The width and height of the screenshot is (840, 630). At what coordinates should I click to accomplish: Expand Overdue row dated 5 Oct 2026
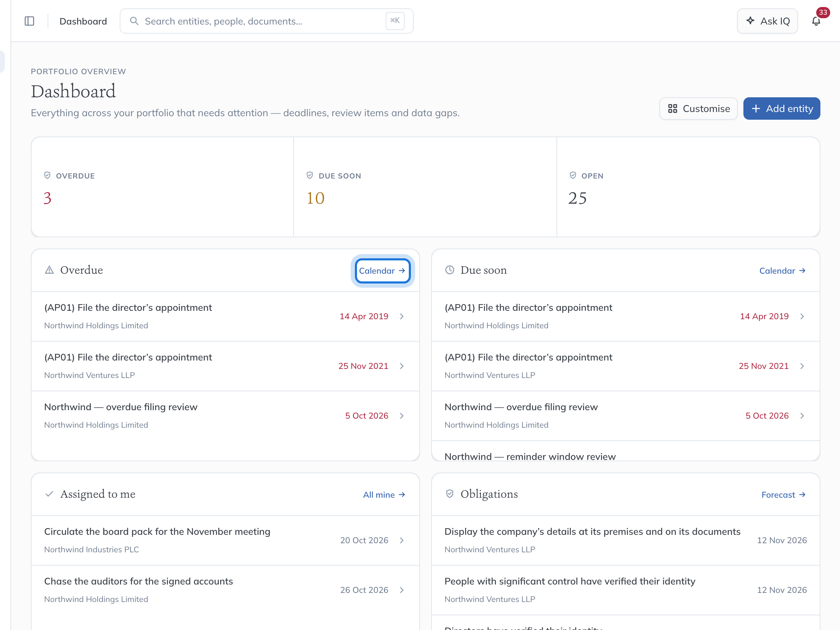402,416
